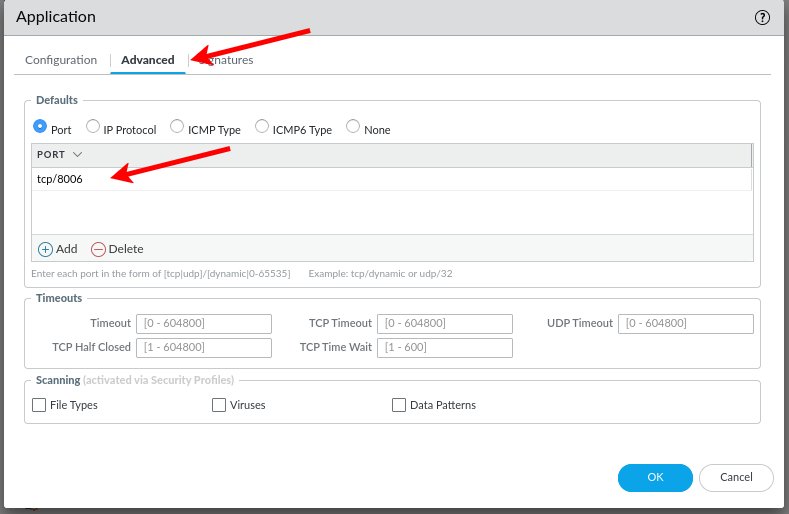Open the help question mark icon

pos(762,17)
